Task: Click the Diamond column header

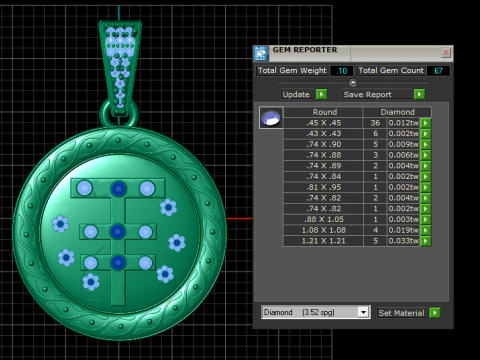Action: (x=397, y=112)
